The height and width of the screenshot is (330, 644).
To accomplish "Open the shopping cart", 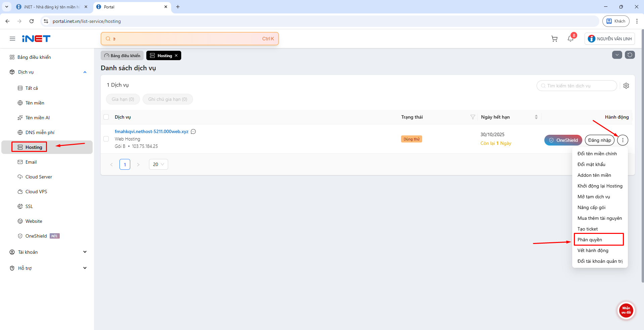I will pyautogui.click(x=554, y=39).
